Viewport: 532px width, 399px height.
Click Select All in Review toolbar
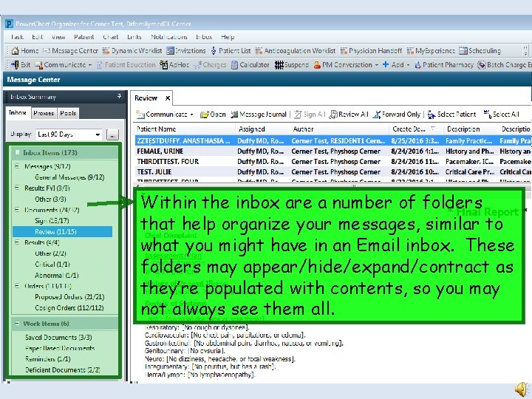coord(502,115)
